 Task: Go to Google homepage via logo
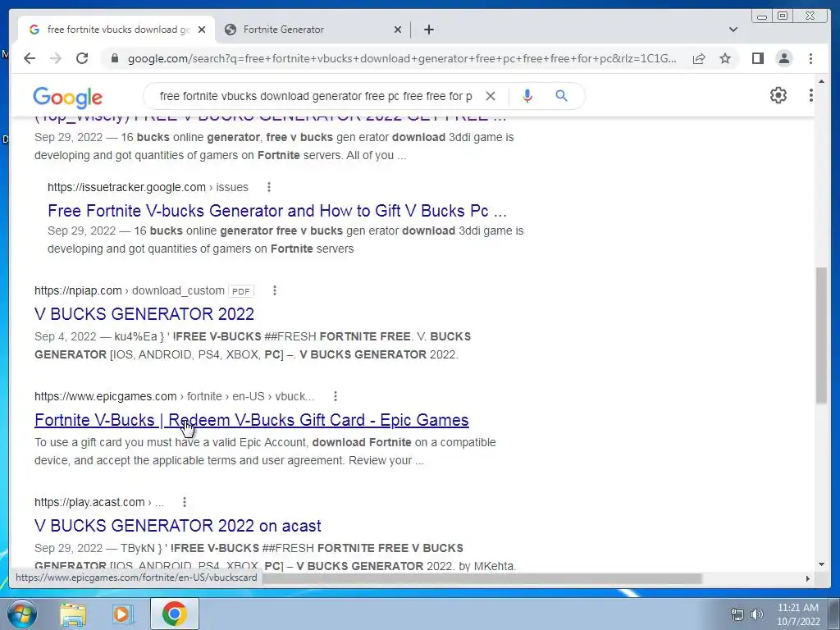[67, 97]
